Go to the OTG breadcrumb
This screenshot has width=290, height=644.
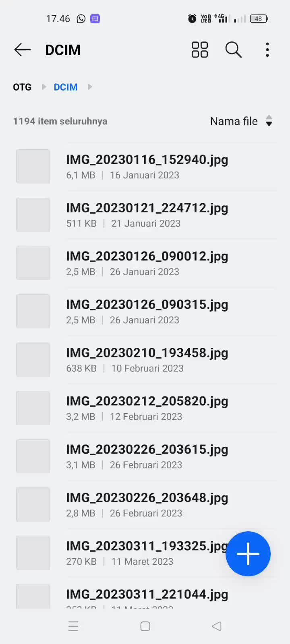pyautogui.click(x=22, y=87)
